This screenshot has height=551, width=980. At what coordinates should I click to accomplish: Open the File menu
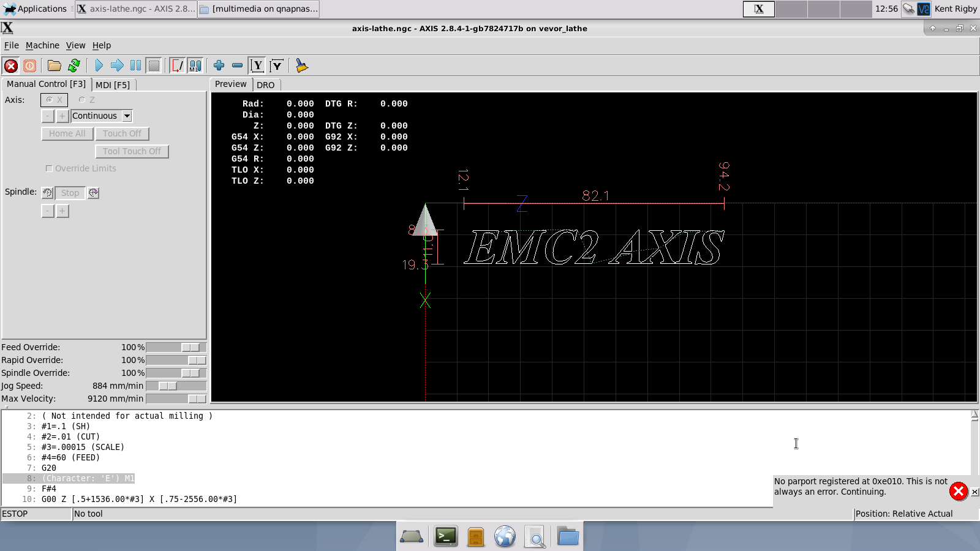pos(12,45)
